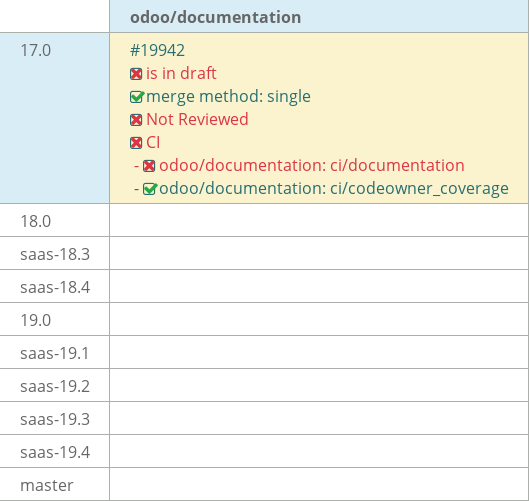Select the saas-18.4 branch row label
This screenshot has height=501, width=529.
point(55,287)
